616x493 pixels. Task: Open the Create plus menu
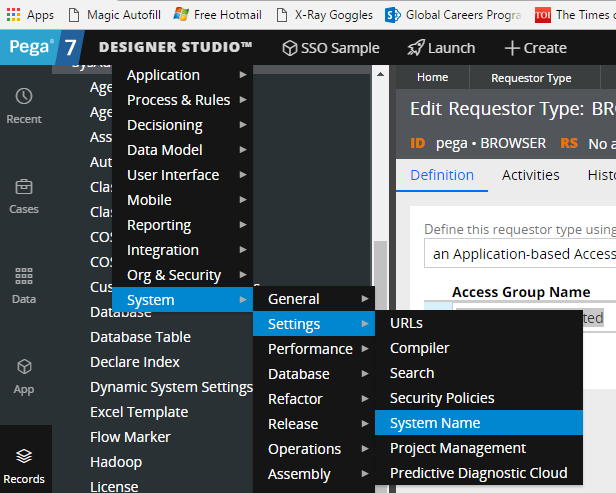click(535, 48)
